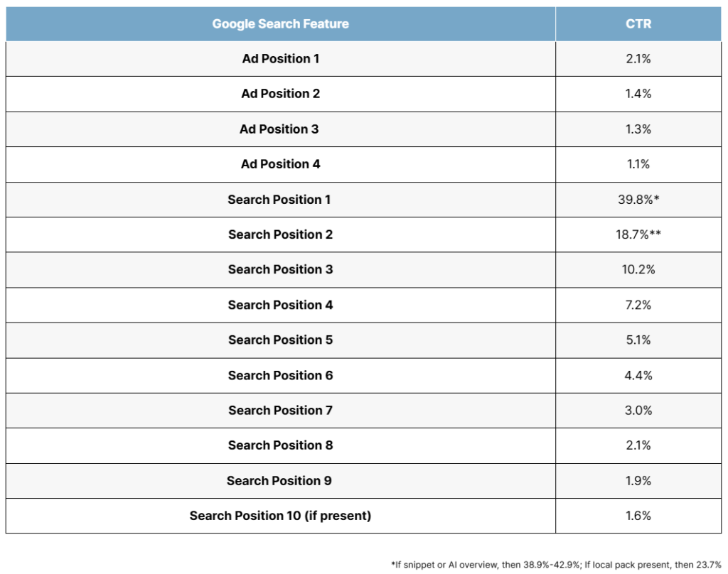Image resolution: width=728 pixels, height=574 pixels.
Task: Select the 10.2% CTR value
Action: 638,270
